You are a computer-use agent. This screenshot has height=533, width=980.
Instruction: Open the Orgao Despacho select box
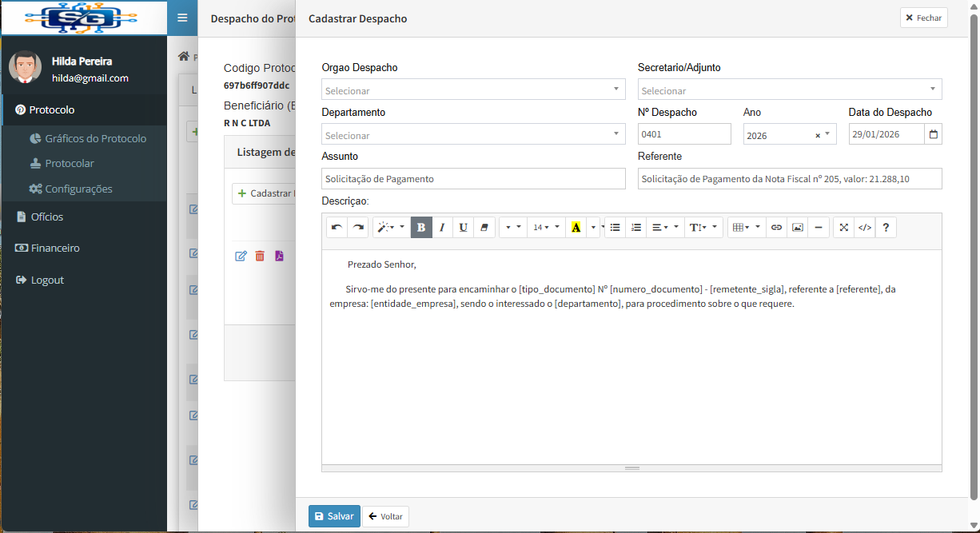coord(473,89)
